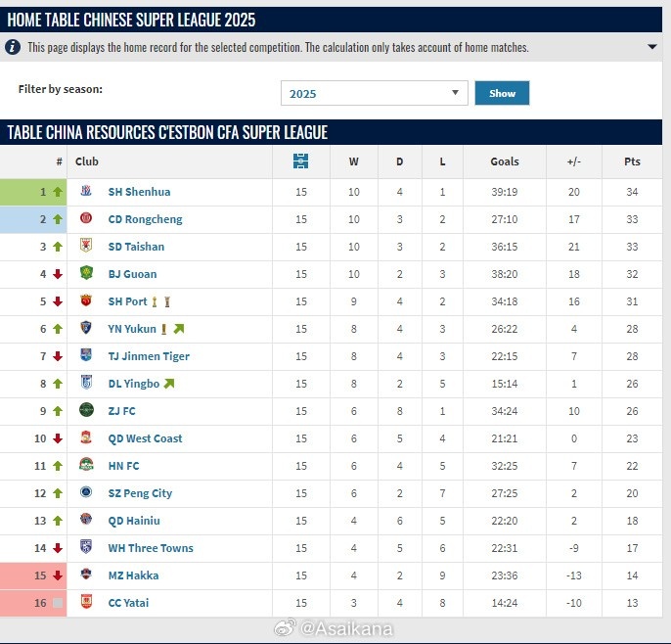Click the SH Shenhua club crest
Image resolution: width=671 pixels, height=644 pixels.
pyautogui.click(x=86, y=192)
